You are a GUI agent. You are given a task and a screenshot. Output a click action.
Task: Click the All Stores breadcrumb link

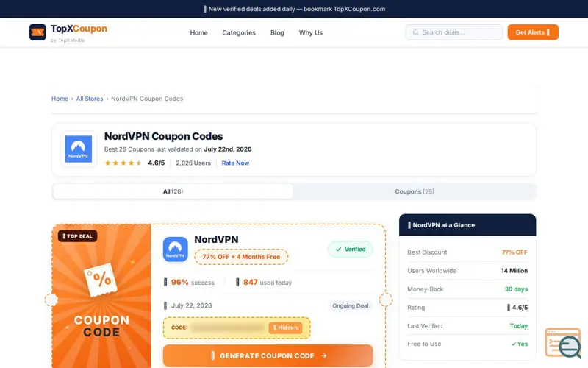[90, 99]
